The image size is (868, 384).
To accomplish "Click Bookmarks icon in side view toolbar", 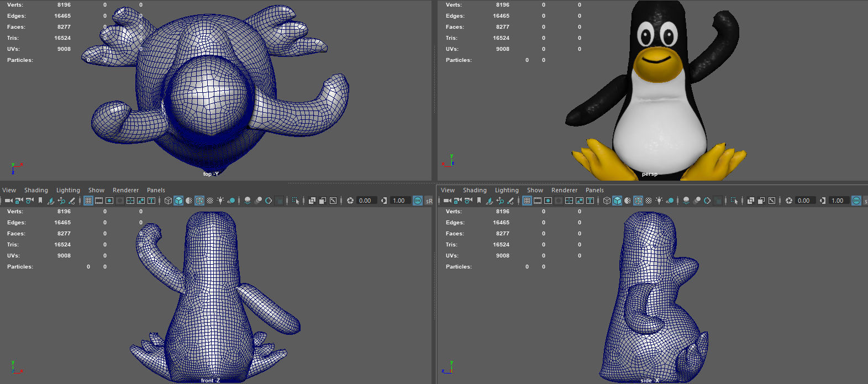I will pyautogui.click(x=479, y=201).
